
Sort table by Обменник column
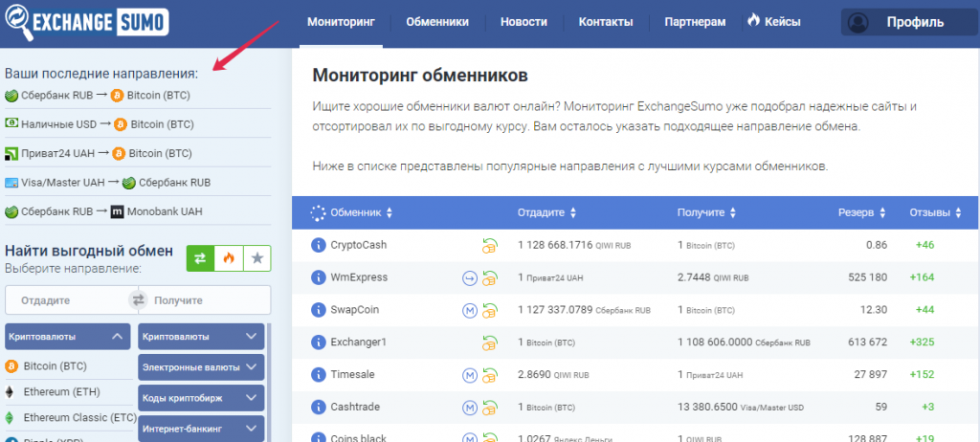coord(361,212)
